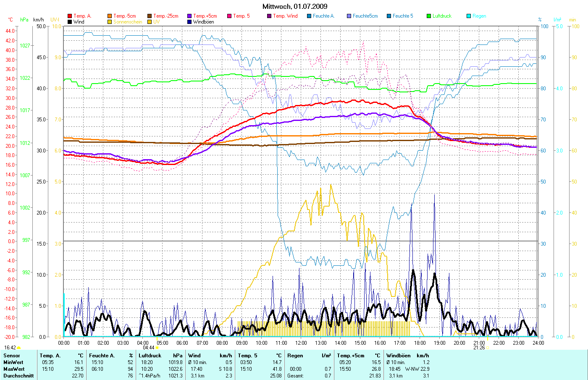This screenshot has width=588, height=380.
Task: Click the 21:26 sunset time marker
Action: pos(479,348)
